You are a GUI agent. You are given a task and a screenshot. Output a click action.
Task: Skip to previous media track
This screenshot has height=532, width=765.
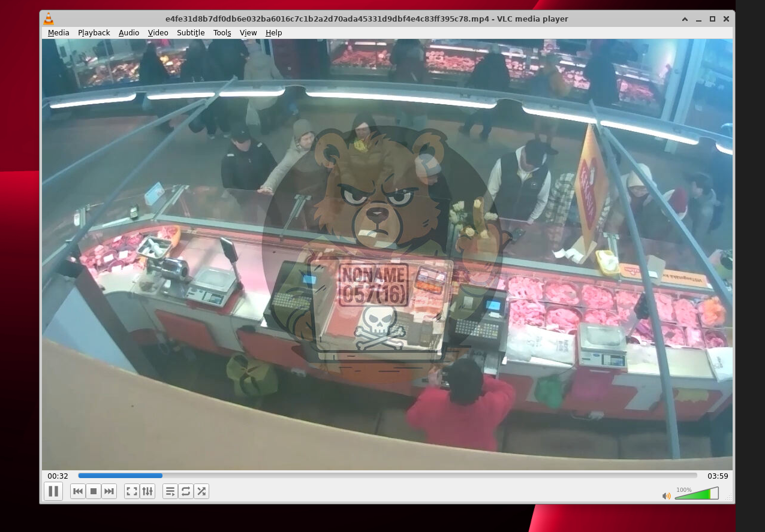(x=78, y=491)
